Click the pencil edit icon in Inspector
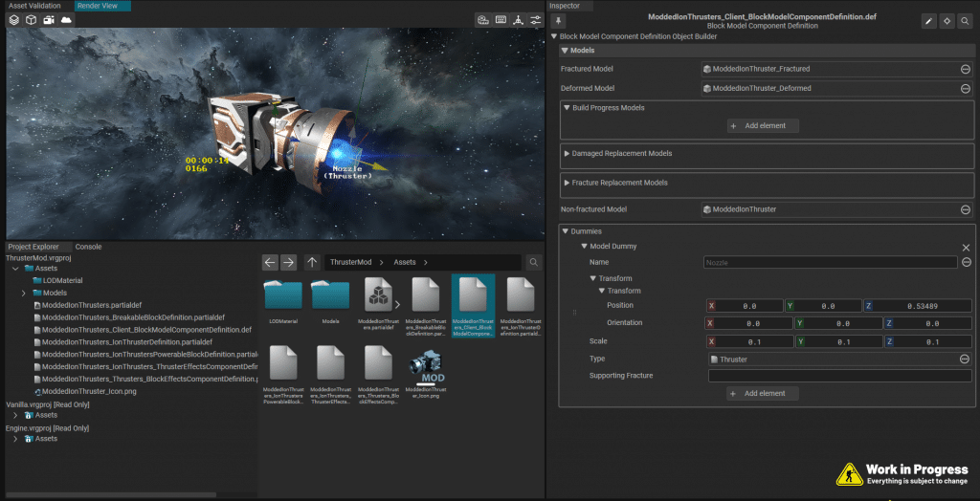 (927, 21)
